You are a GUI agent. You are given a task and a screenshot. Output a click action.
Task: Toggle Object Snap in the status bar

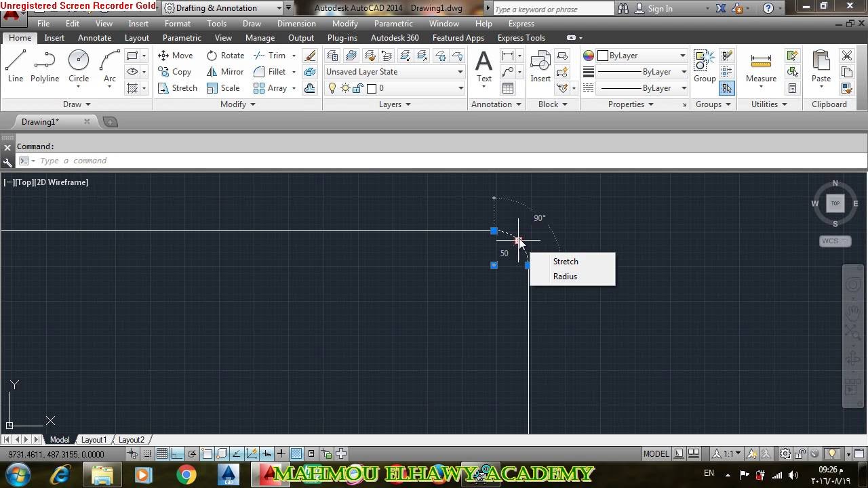click(x=207, y=454)
